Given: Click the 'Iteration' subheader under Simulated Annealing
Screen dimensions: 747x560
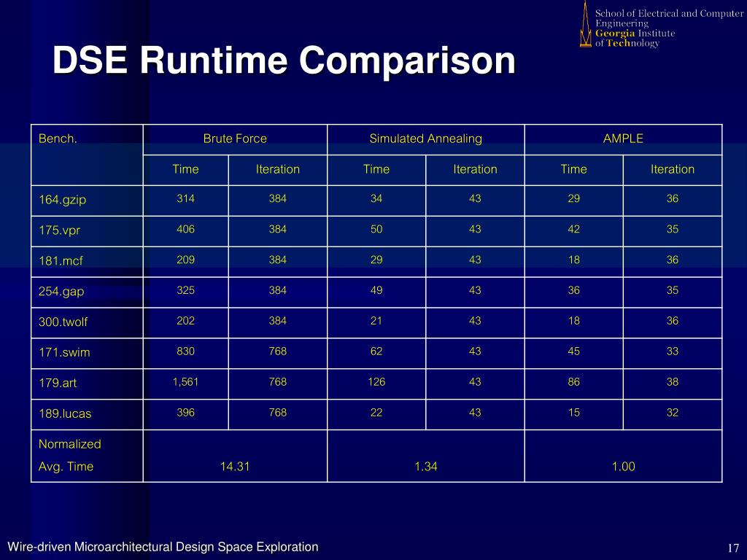Looking at the screenshot, I should point(475,169).
